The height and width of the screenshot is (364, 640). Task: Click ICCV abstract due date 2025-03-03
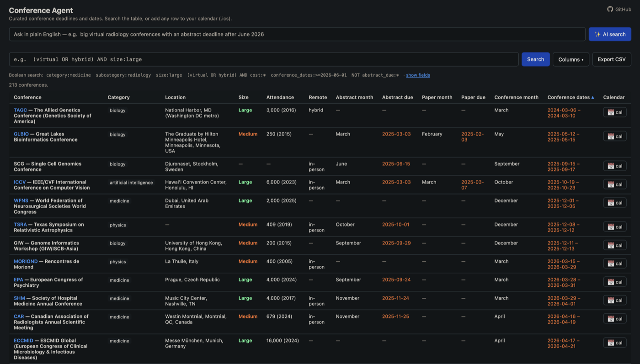click(396, 182)
